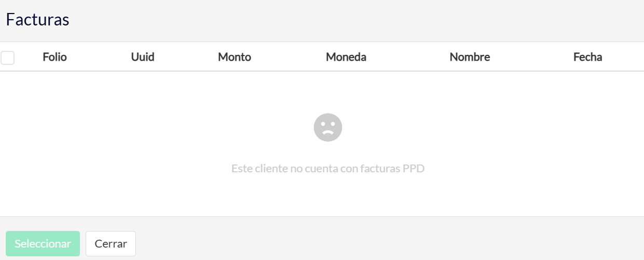Image resolution: width=644 pixels, height=260 pixels.
Task: Select the Monto column header
Action: 235,57
